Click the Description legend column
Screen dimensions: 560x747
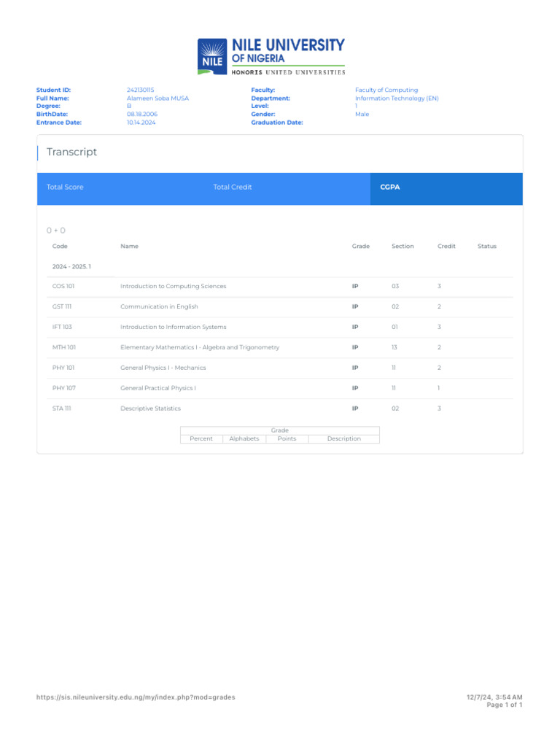tap(344, 438)
